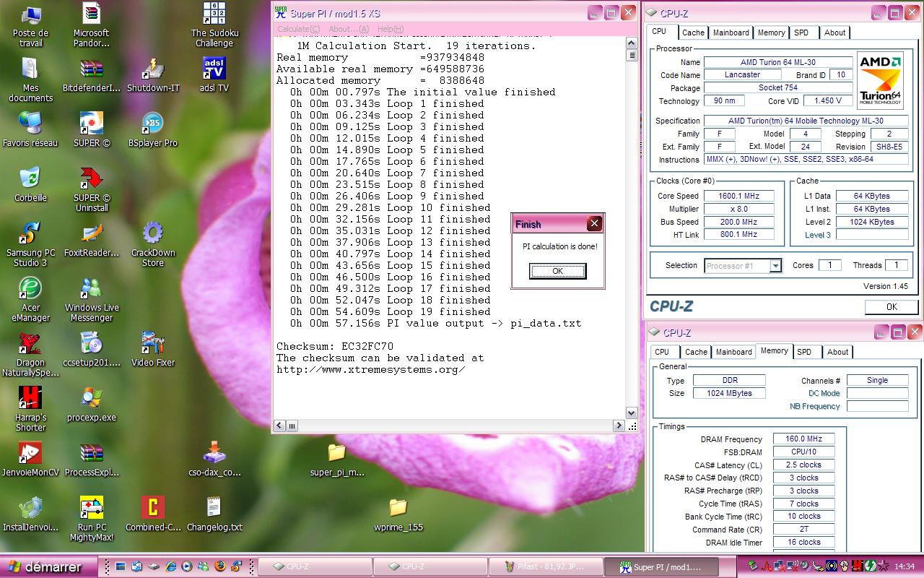Click scroll-up arrow in Super PI output
Image resolution: width=924 pixels, height=578 pixels.
pos(632,43)
